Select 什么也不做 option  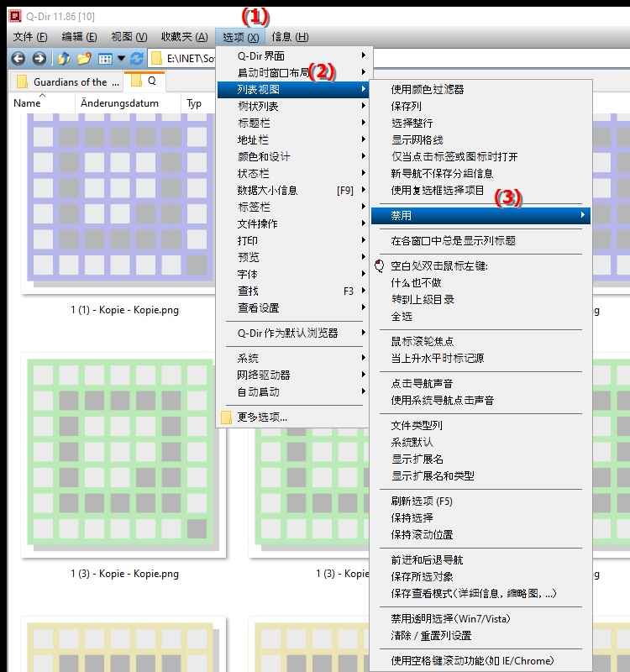pyautogui.click(x=480, y=283)
